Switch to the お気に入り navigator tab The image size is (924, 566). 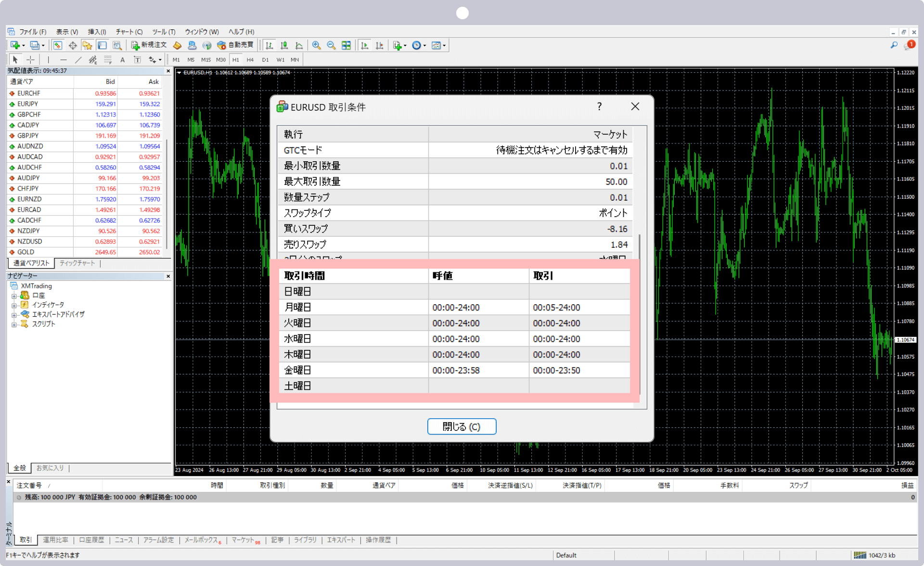pyautogui.click(x=50, y=468)
